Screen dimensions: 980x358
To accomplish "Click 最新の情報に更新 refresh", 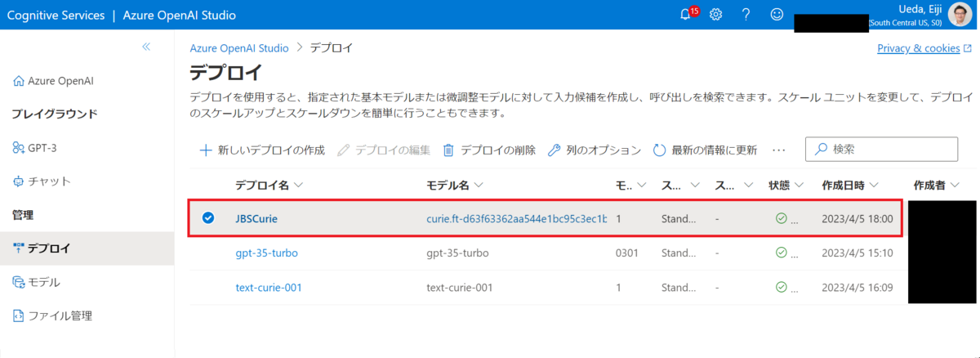I will point(706,150).
